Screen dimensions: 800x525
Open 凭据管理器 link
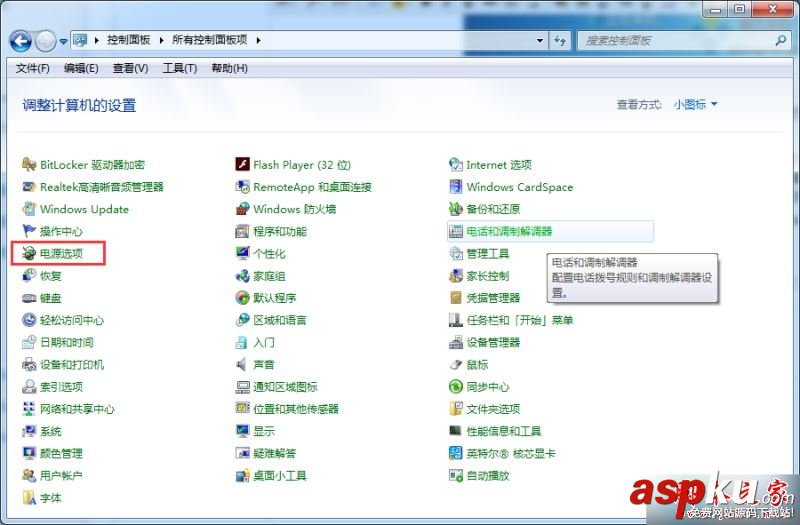(x=493, y=298)
